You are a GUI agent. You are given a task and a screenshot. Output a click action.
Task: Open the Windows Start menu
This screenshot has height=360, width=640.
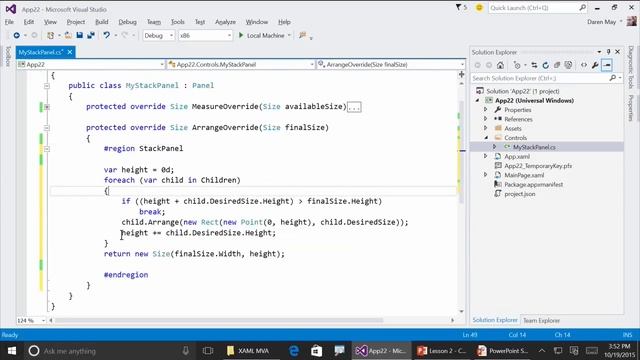pyautogui.click(x=12, y=351)
